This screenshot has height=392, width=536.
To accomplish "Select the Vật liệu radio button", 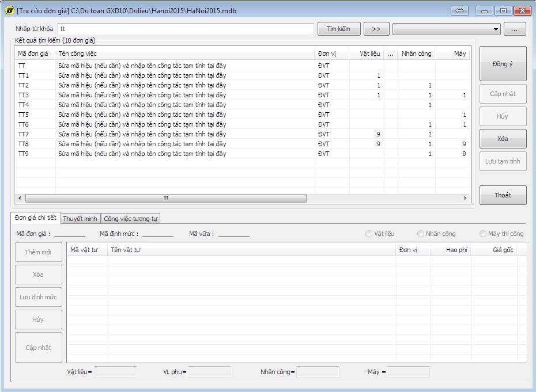I will point(369,234).
